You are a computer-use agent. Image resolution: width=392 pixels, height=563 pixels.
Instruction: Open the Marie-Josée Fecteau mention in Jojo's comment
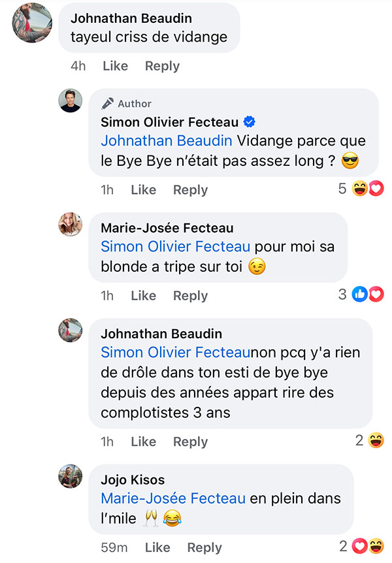pos(173,498)
